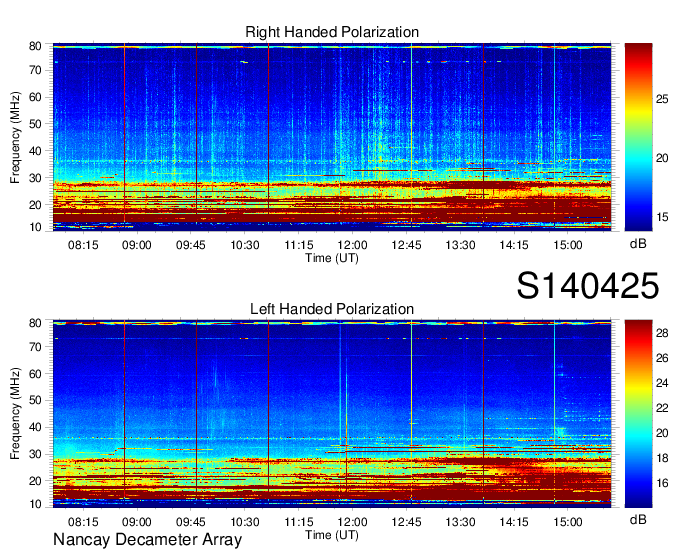Click 'Frequency (MHz)' label of the Right Handed plot

(x=15, y=137)
